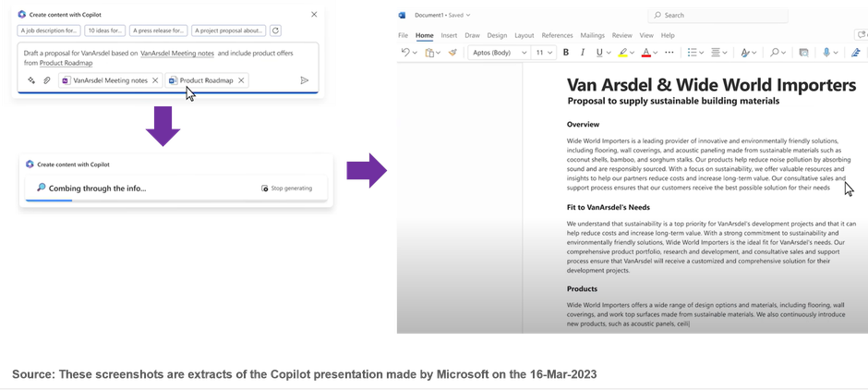The height and width of the screenshot is (390, 868).
Task: Close the Create content with Copilot dialog
Action: pyautogui.click(x=314, y=15)
